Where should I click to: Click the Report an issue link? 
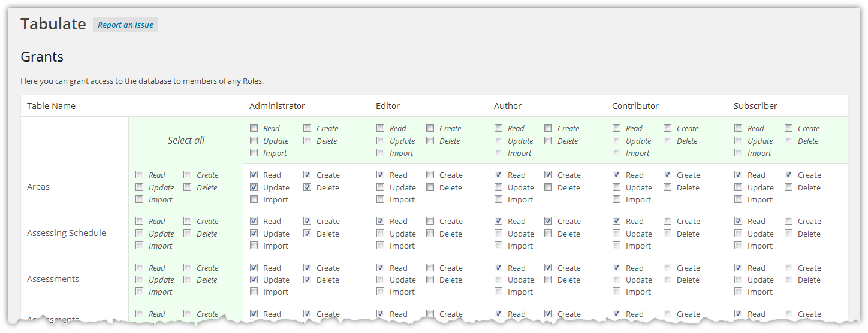(125, 25)
